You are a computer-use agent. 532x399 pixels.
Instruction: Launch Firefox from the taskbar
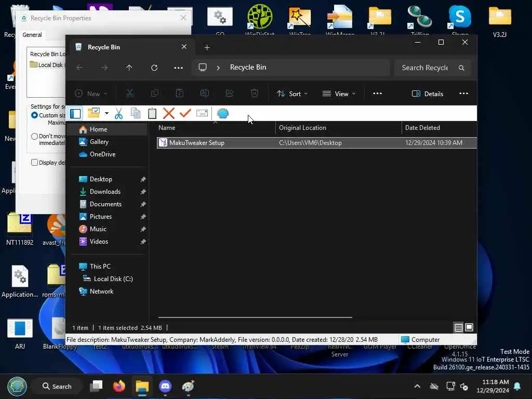pos(119,386)
